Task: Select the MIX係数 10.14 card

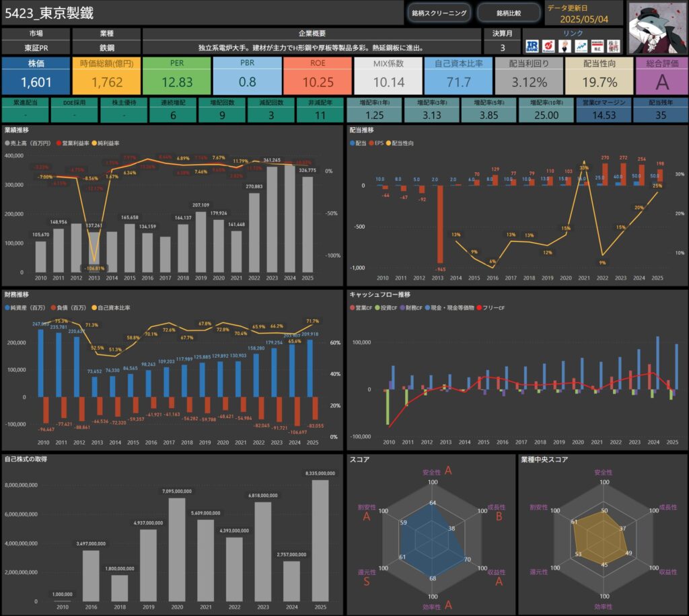Action: pyautogui.click(x=388, y=75)
